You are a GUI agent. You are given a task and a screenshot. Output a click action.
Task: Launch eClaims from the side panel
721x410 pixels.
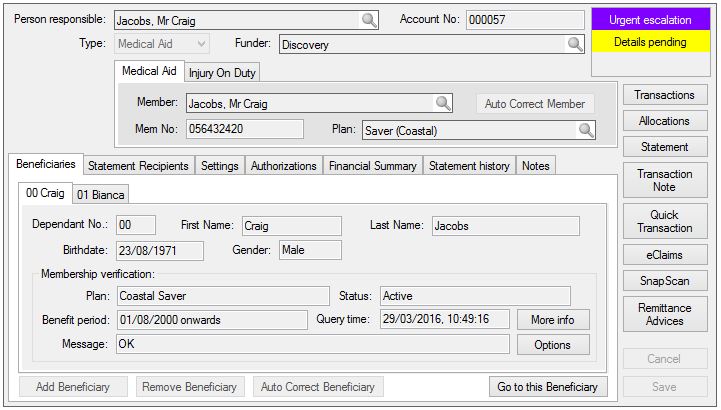coord(665,255)
